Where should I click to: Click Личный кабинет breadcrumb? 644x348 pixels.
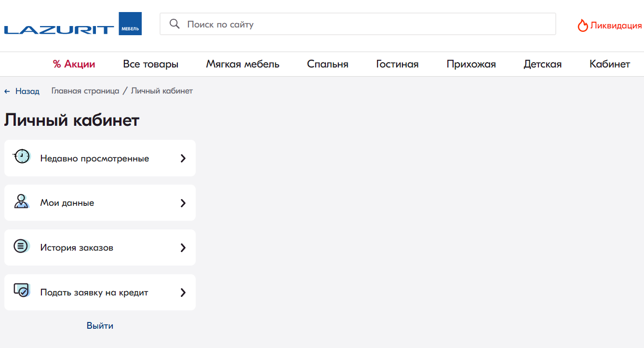pyautogui.click(x=162, y=91)
